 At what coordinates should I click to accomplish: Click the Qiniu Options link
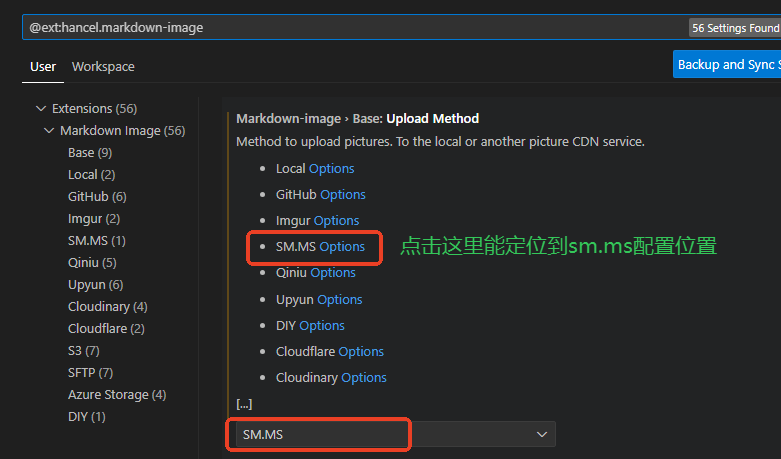coord(333,272)
